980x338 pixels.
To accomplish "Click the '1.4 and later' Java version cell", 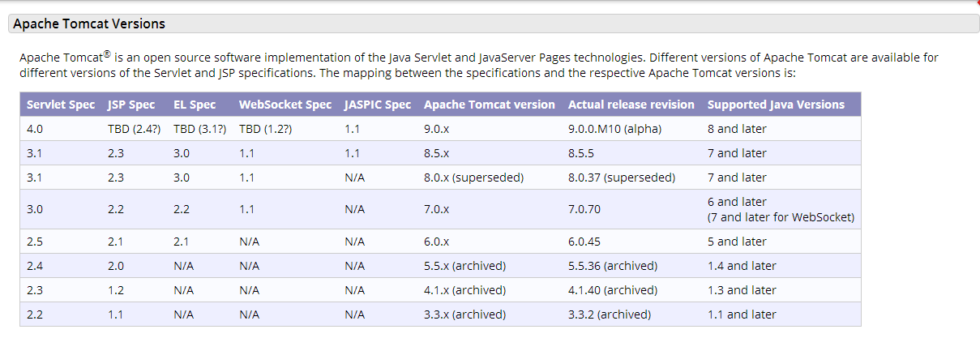I will [742, 266].
